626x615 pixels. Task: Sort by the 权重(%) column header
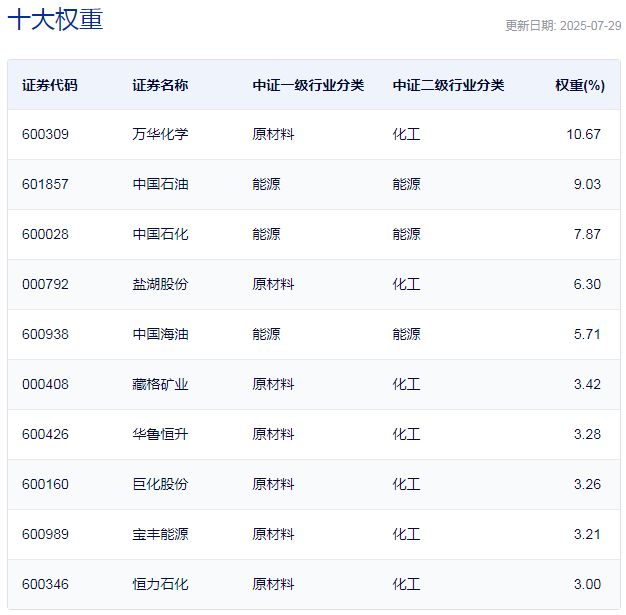(x=580, y=85)
